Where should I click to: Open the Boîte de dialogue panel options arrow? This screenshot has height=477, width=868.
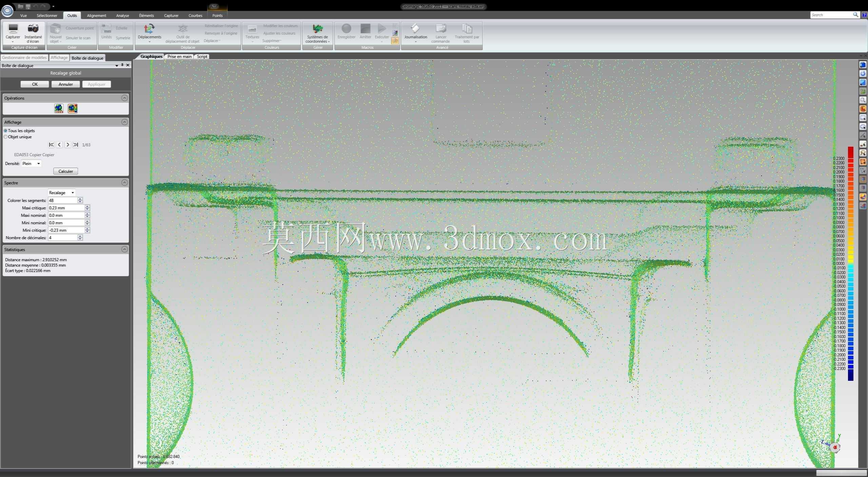[117, 65]
